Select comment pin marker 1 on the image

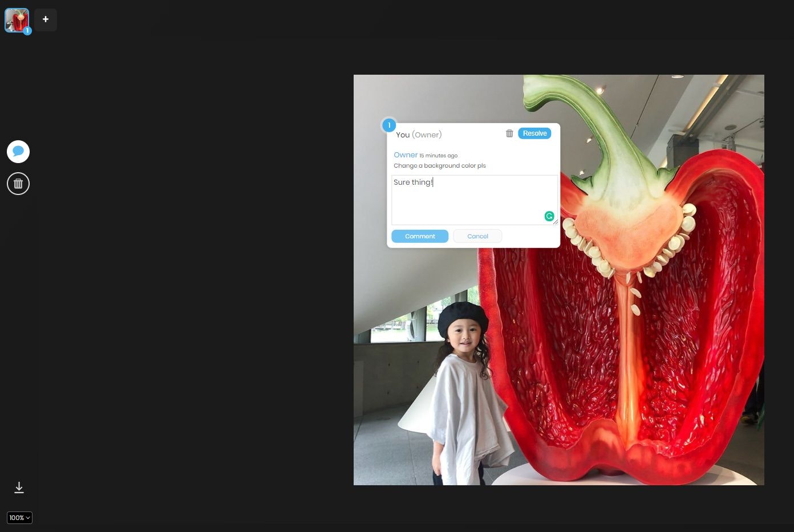coord(389,125)
